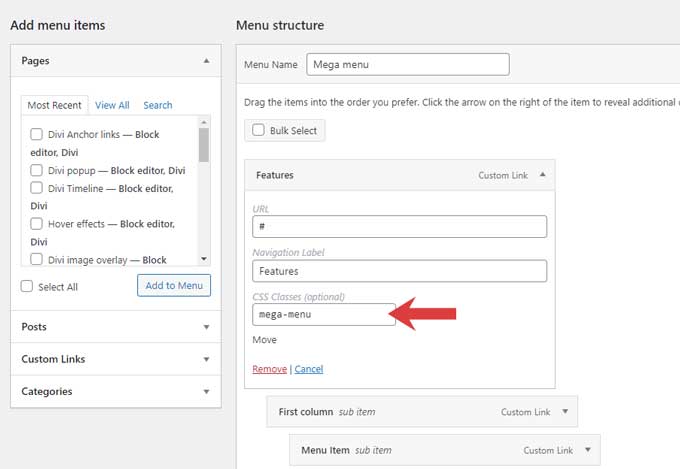Viewport: 680px width, 469px height.
Task: Collapse the Features menu item arrow
Action: (x=542, y=175)
